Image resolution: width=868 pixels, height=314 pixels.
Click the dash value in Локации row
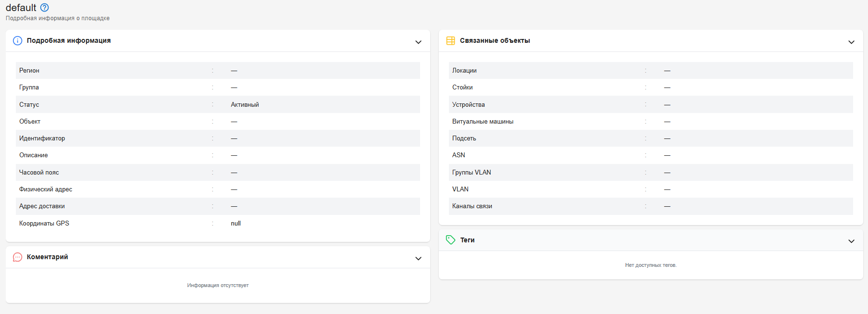(x=667, y=71)
